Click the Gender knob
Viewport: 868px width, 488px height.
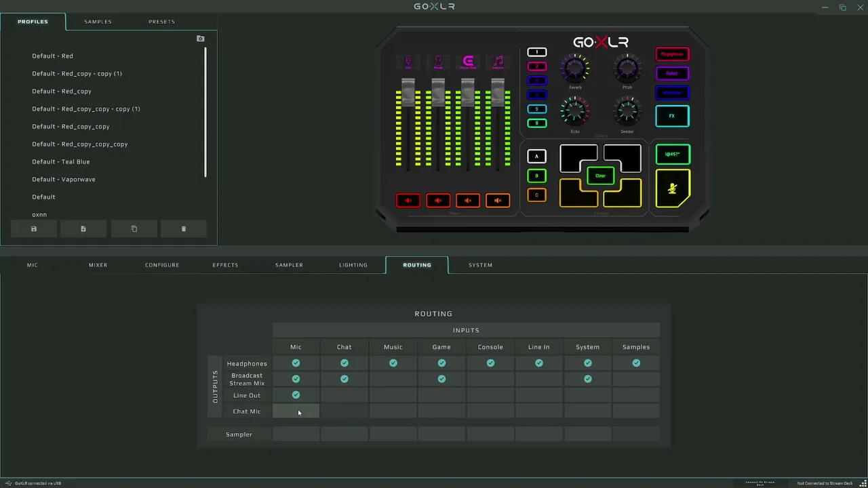(x=627, y=111)
